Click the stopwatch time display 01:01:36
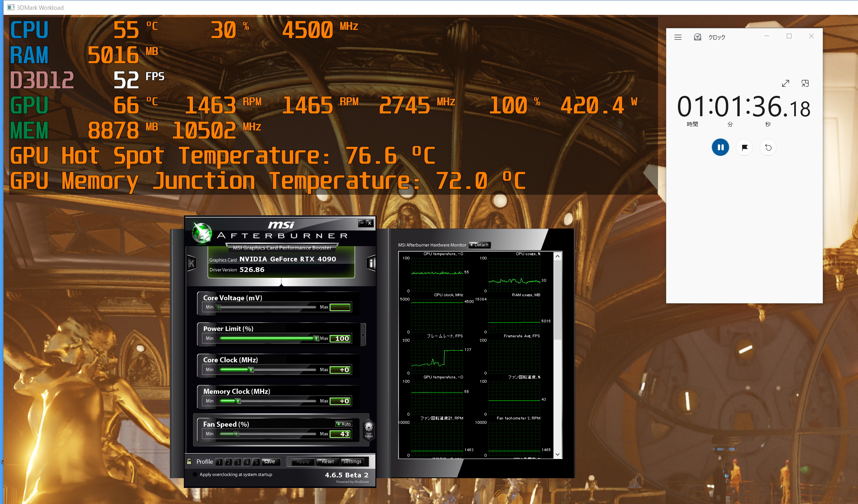Image resolution: width=858 pixels, height=504 pixels. pyautogui.click(x=743, y=107)
